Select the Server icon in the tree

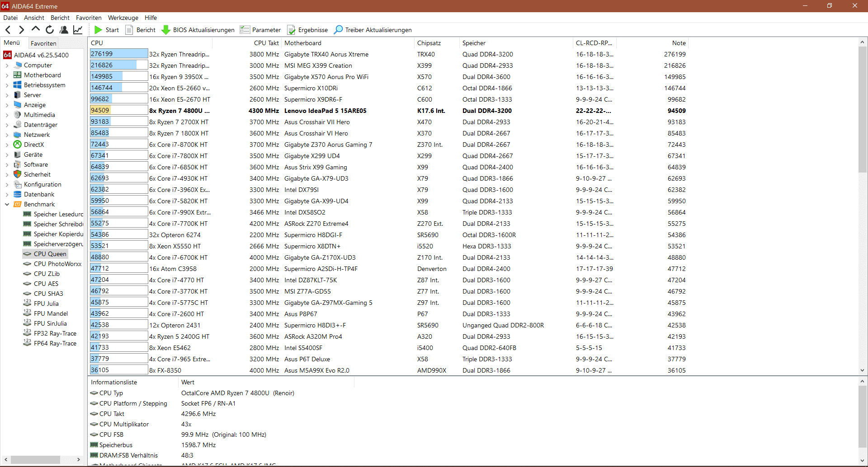pyautogui.click(x=18, y=95)
